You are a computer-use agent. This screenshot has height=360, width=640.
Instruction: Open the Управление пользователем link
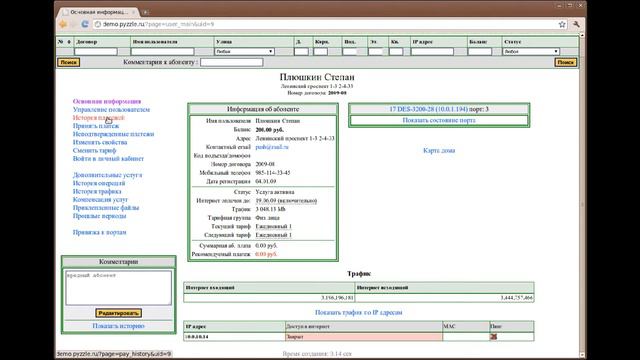click(x=111, y=109)
